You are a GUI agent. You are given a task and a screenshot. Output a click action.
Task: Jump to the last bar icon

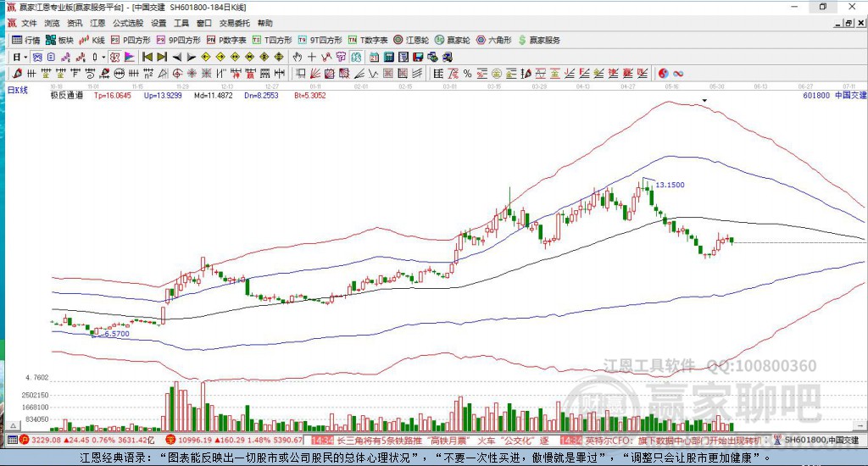(162, 57)
